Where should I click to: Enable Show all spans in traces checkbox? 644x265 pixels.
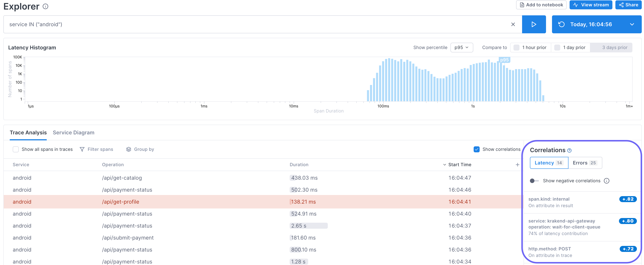coord(16,149)
